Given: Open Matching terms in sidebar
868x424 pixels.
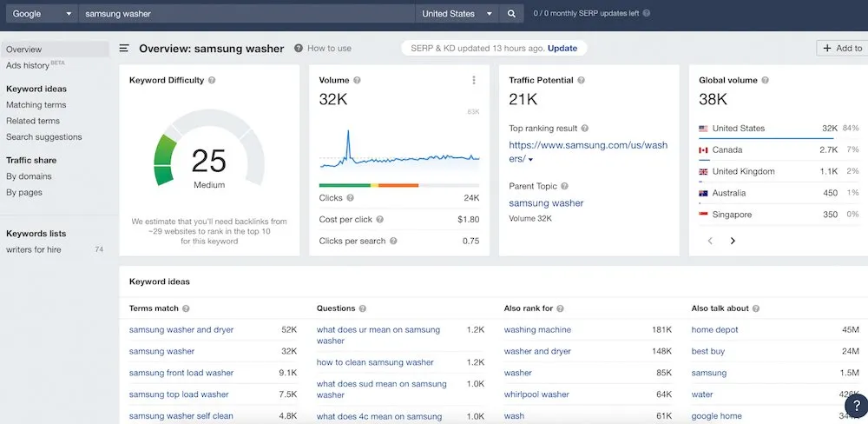Looking at the screenshot, I should [x=36, y=105].
